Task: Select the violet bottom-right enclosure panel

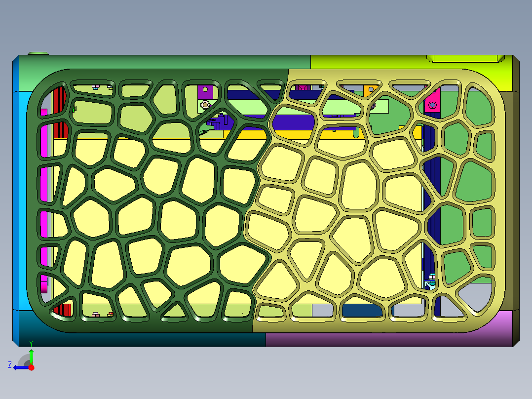Action: pyautogui.click(x=390, y=340)
